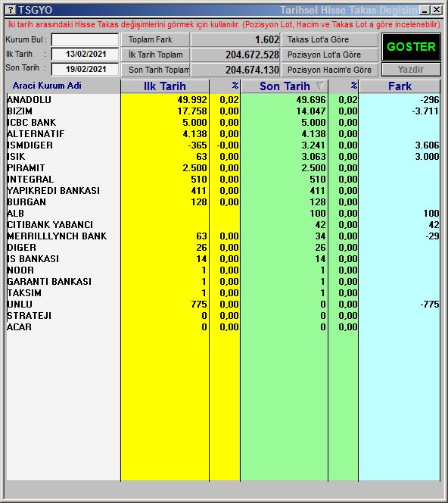Screen dimensions: 448x503
Task: Click the Fark value -296
Action: 430,100
